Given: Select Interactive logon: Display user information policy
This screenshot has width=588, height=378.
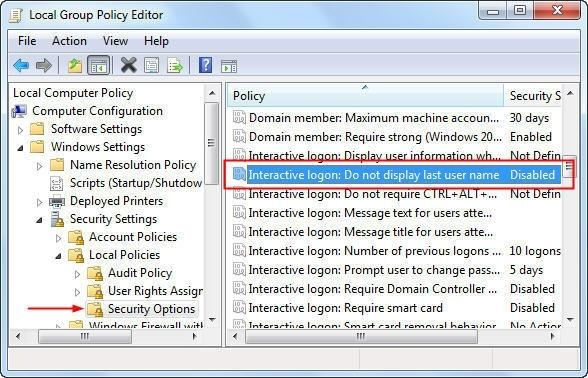Looking at the screenshot, I should click(x=396, y=156).
